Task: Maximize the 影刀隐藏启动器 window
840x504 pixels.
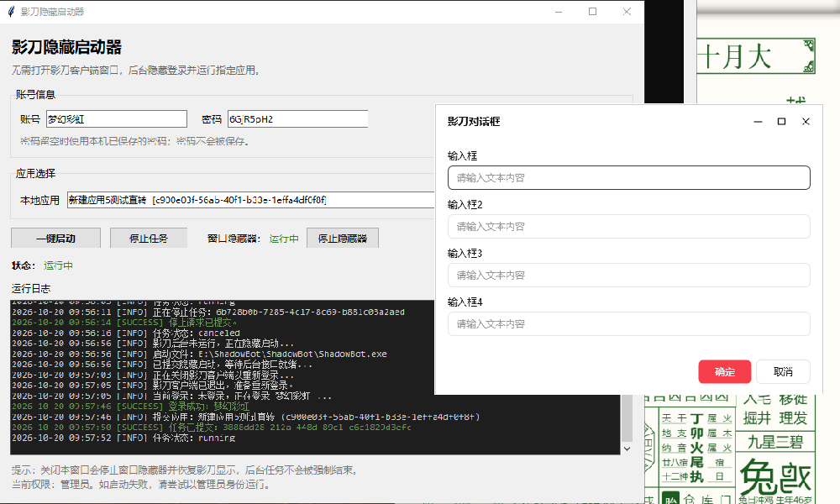Action: tap(592, 11)
